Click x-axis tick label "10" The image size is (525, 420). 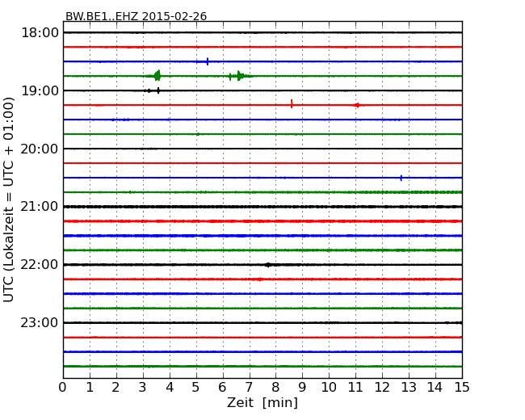tap(329, 387)
